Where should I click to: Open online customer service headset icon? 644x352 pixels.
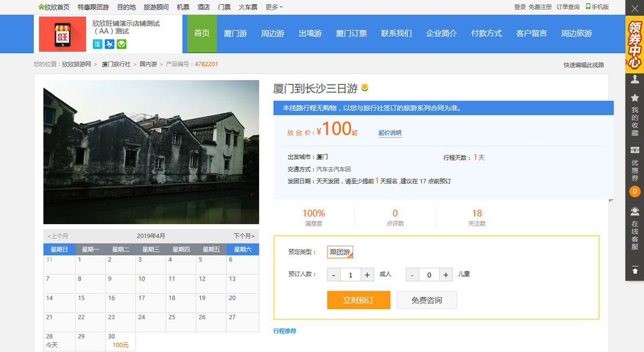(635, 211)
